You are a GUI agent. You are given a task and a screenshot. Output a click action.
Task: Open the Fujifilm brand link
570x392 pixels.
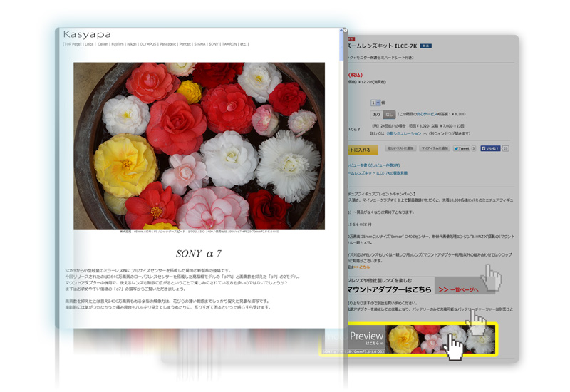(118, 44)
